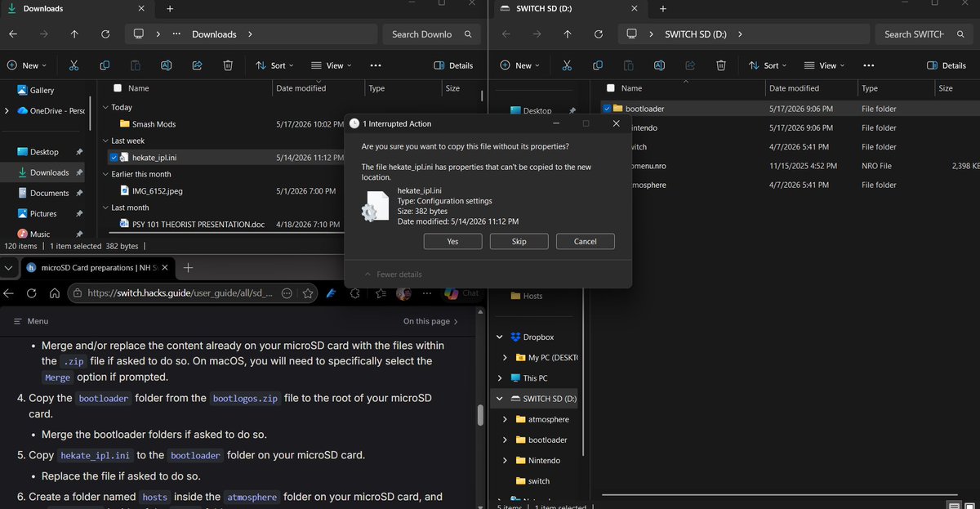Open Sort dropdown in Downloads window
Screen dimensions: 980x509
coord(274,65)
